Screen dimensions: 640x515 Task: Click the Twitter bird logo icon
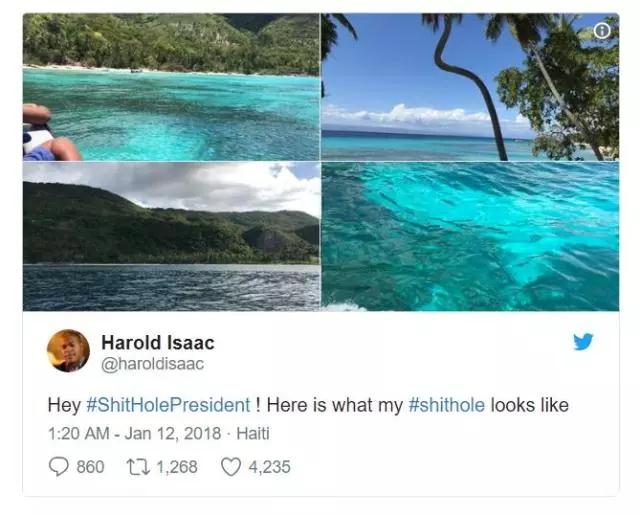coord(583,342)
